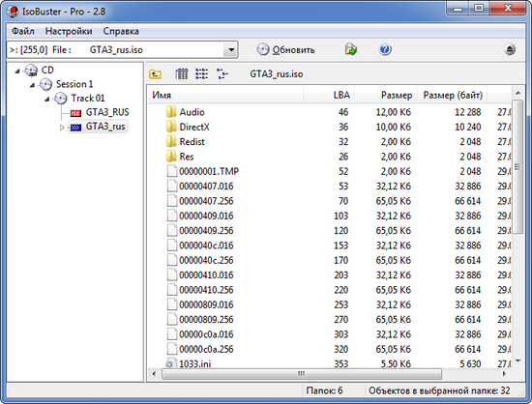
Task: Click the IsoBuster application icon in title bar
Action: (13, 12)
